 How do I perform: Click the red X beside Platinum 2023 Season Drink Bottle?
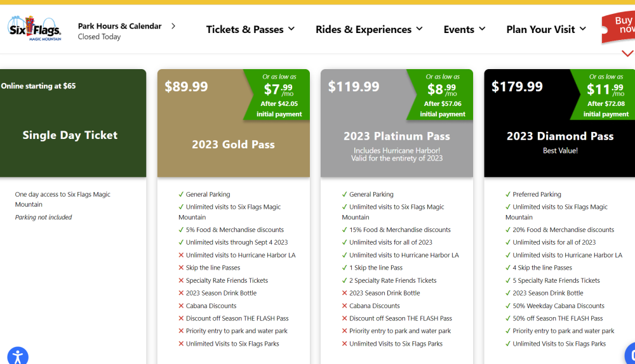(344, 293)
